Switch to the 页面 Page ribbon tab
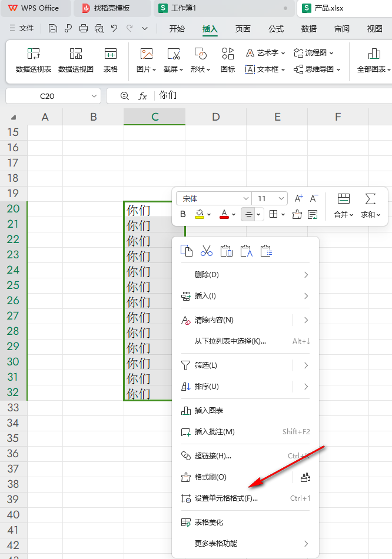Image resolution: width=392 pixels, height=559 pixels. coord(243,28)
